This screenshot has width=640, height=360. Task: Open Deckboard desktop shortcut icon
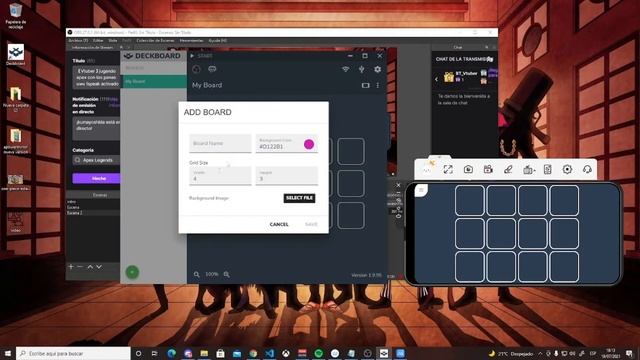click(x=16, y=55)
